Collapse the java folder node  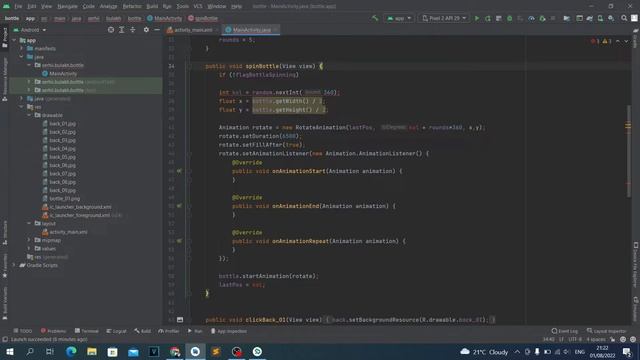click(x=22, y=57)
